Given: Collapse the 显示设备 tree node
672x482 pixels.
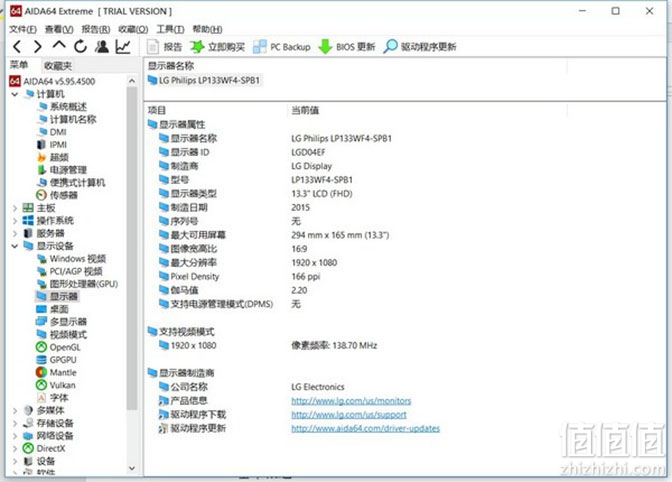Looking at the screenshot, I should pos(15,246).
